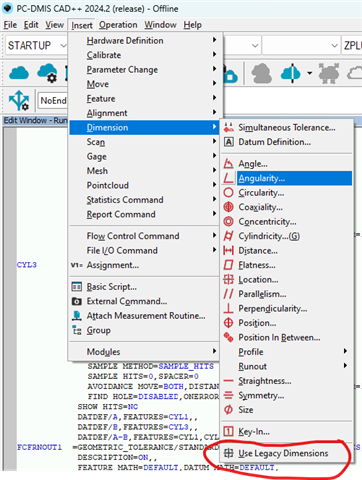The height and width of the screenshot is (480, 362).
Task: Select FCFRNOUT1 in Edit Window
Action: point(39,447)
